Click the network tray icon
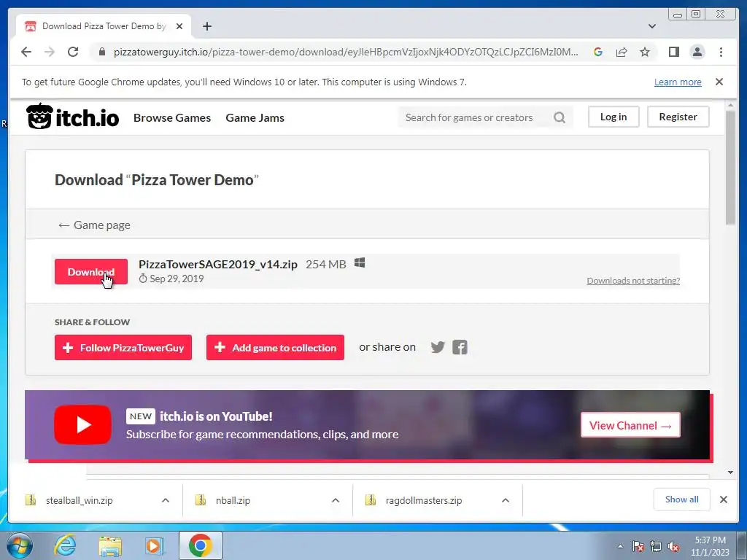Viewport: 747px width, 560px height. (x=656, y=546)
